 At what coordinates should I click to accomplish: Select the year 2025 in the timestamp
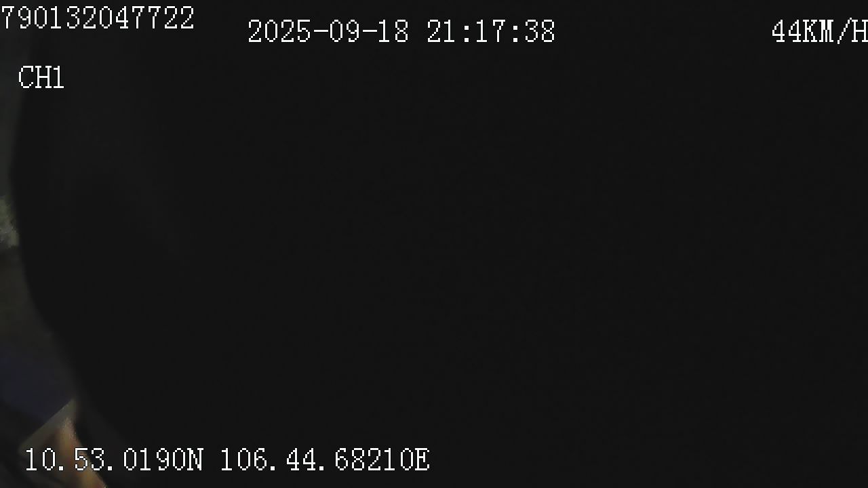[279, 32]
